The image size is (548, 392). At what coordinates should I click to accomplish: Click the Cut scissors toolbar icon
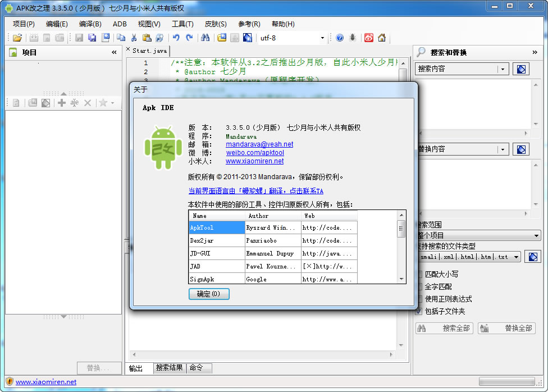click(x=134, y=38)
